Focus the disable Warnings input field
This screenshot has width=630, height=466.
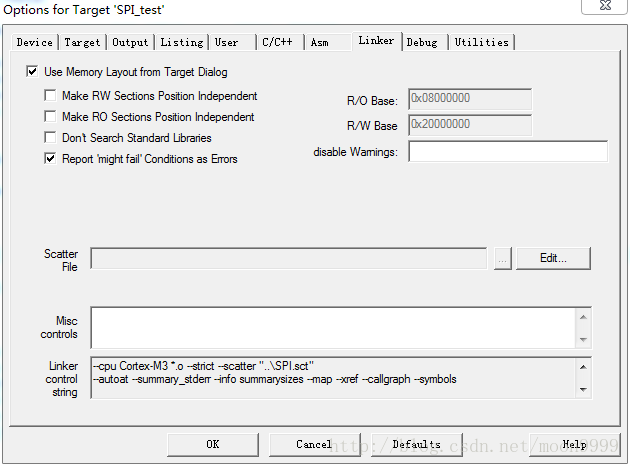508,151
